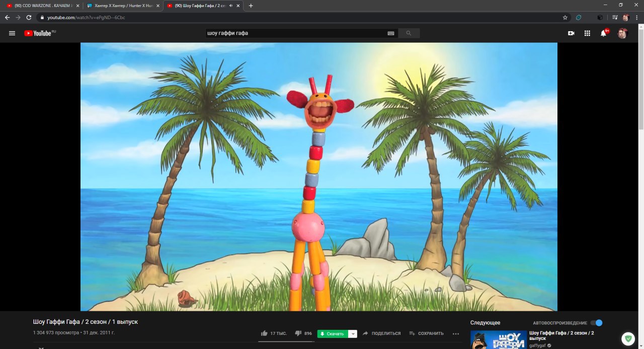Click the video title text

[86, 321]
